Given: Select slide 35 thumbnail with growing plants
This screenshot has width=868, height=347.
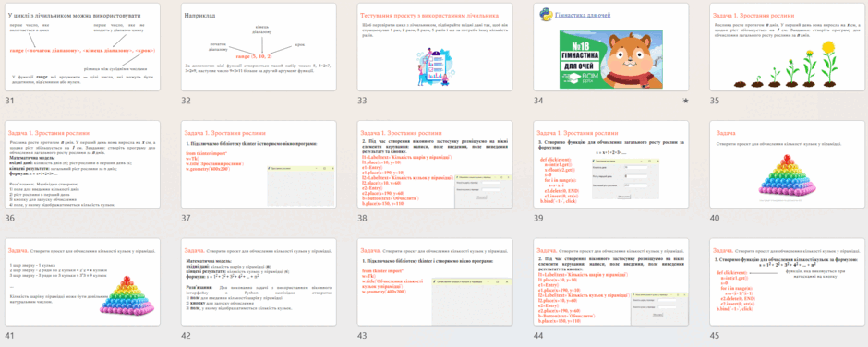Looking at the screenshot, I should (x=787, y=48).
